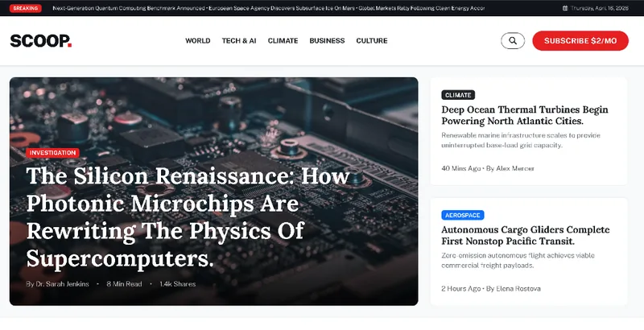Click the blue AEROSPACE tag
Screen dimensions: 644x330
coord(462,215)
